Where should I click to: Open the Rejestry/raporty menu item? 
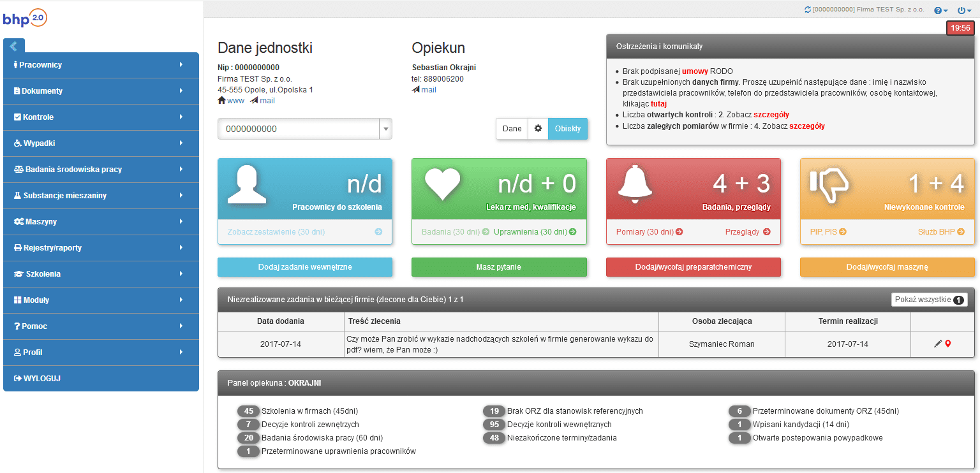(x=101, y=248)
